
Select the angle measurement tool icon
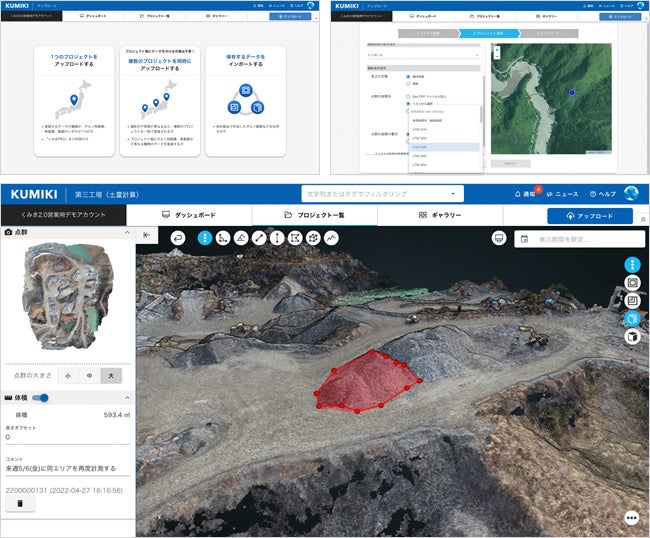223,238
